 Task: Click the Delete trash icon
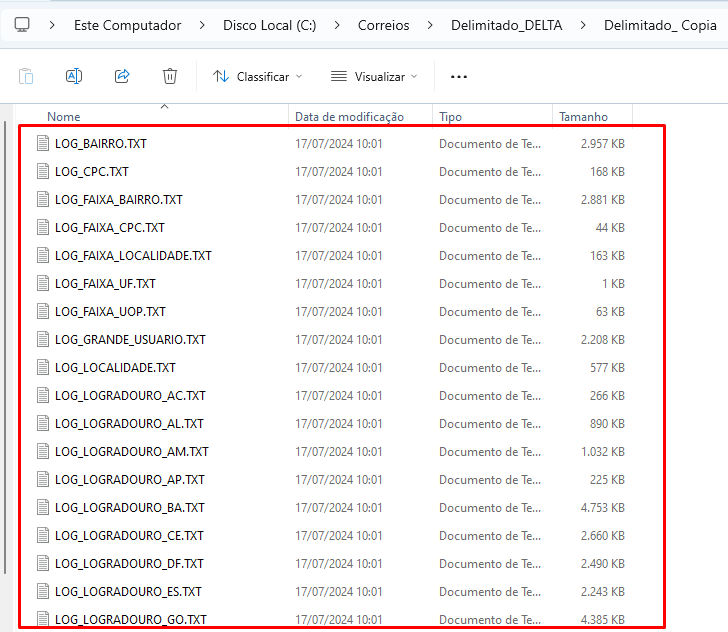(x=170, y=76)
